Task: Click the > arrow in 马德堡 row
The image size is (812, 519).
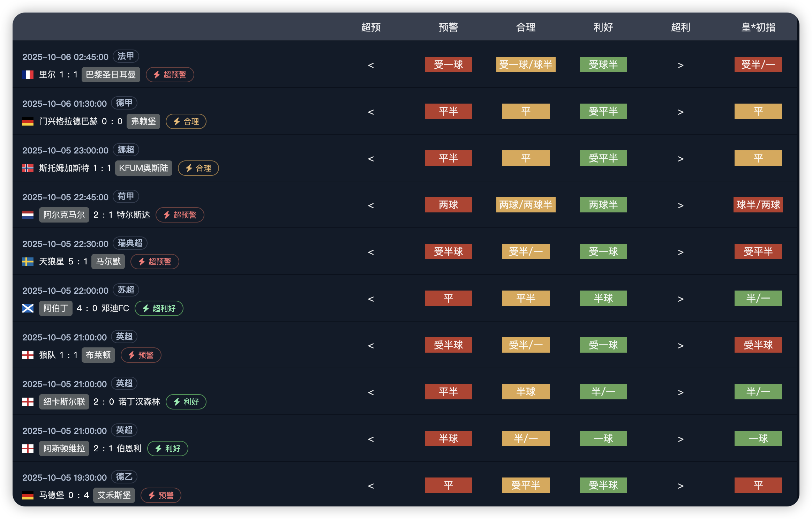Action: pos(681,486)
